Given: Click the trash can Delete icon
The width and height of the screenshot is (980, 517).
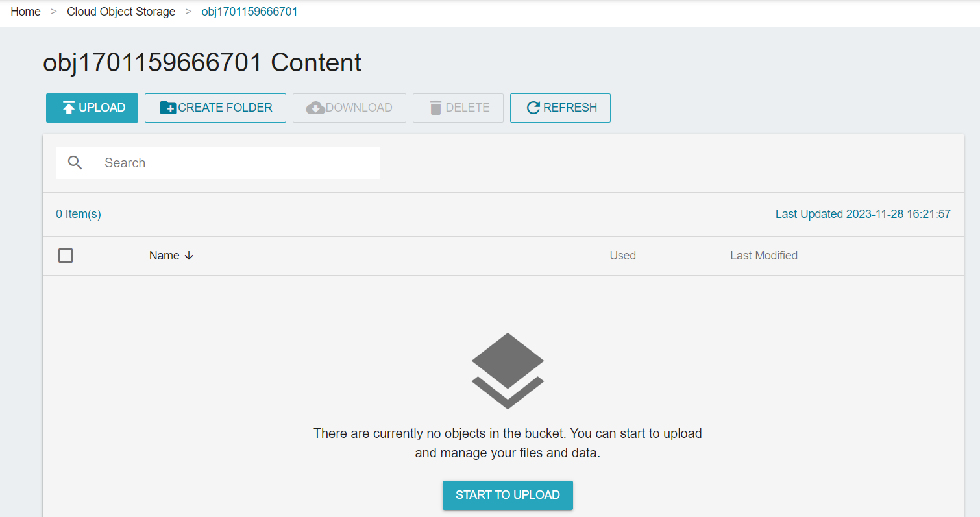Looking at the screenshot, I should pyautogui.click(x=435, y=108).
